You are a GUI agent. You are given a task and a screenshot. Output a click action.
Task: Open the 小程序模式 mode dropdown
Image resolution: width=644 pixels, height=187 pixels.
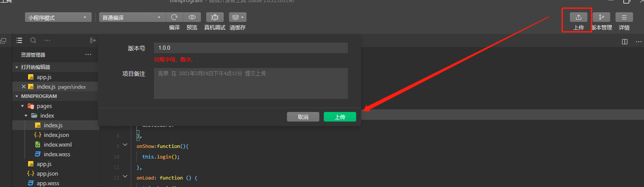(57, 18)
